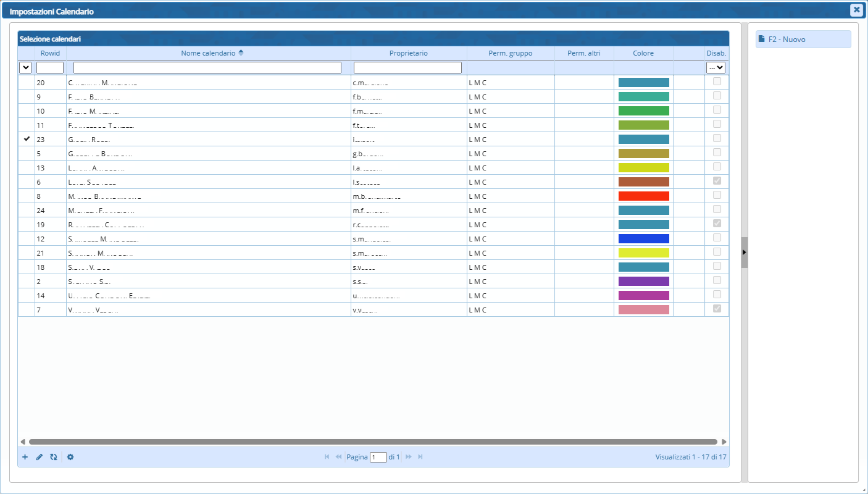Toggle the Disab. checkbox for rowid 6
Image resolution: width=868 pixels, height=494 pixels.
point(717,181)
